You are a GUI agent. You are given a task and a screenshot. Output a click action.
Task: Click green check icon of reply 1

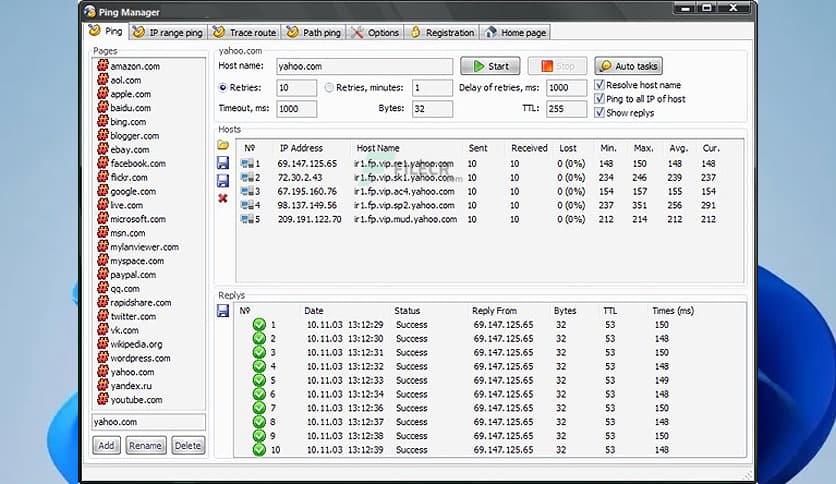click(259, 325)
